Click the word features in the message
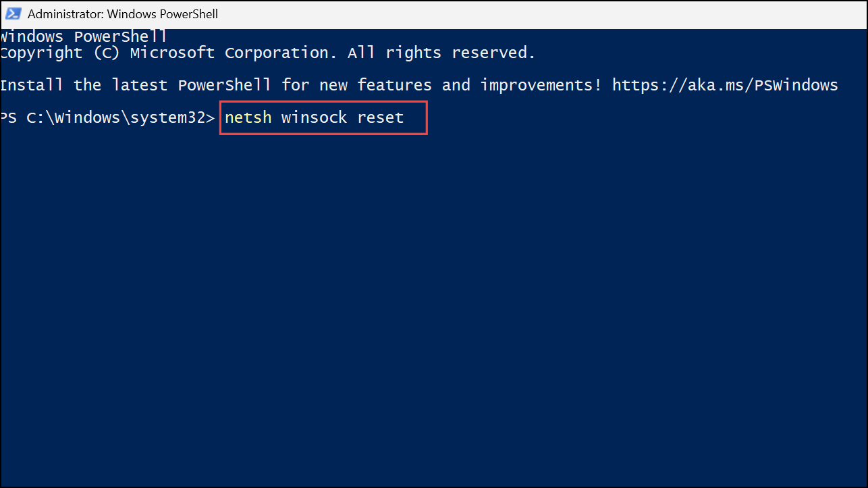The height and width of the screenshot is (488, 868). [x=395, y=85]
